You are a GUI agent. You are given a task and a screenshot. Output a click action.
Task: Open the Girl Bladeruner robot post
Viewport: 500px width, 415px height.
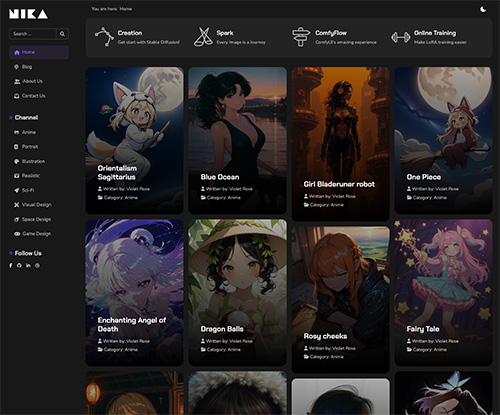[x=339, y=184]
